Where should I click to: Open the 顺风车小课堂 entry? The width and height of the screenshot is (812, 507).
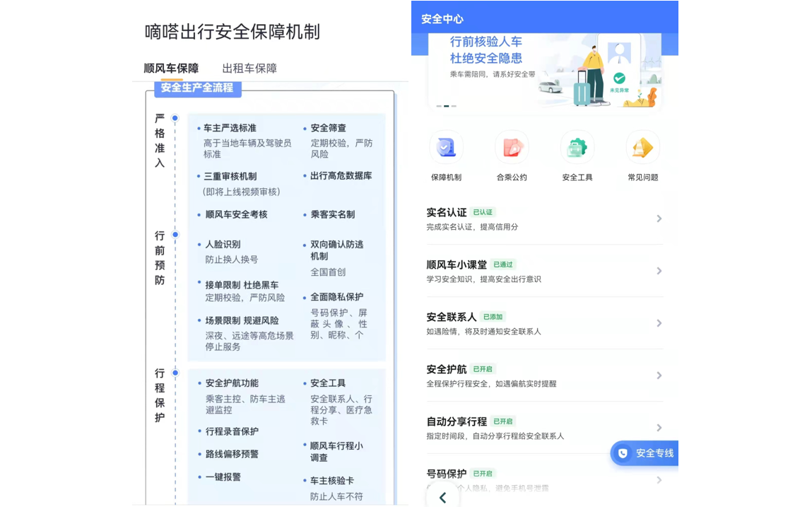click(x=545, y=271)
